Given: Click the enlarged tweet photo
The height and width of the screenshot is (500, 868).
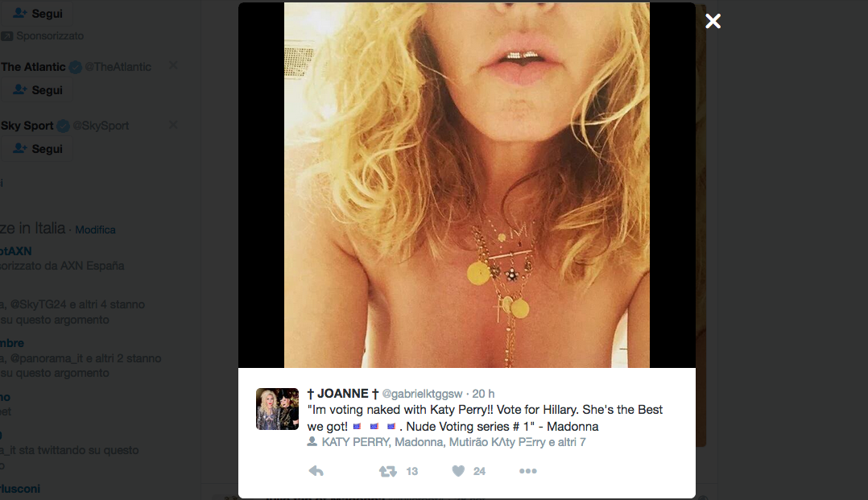Looking at the screenshot, I should 466,185.
